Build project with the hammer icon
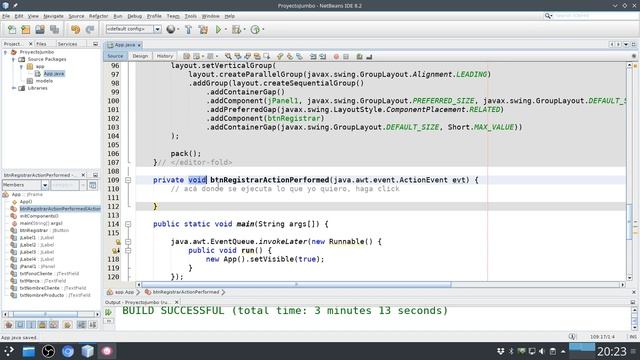640x360 pixels. tap(188, 29)
